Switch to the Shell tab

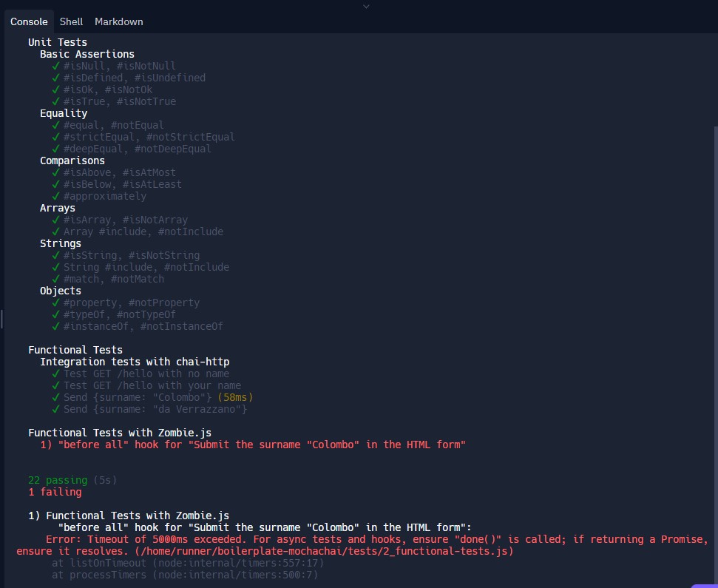coord(71,21)
